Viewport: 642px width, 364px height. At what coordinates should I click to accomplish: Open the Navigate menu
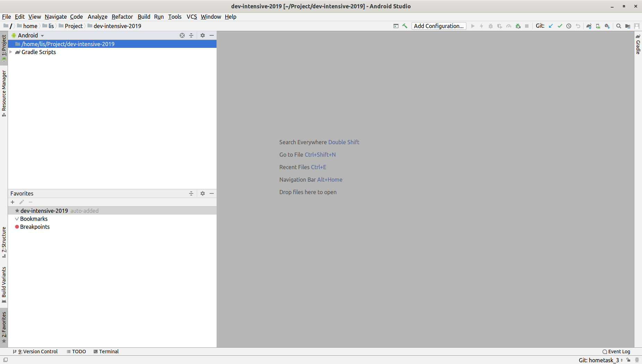point(56,17)
